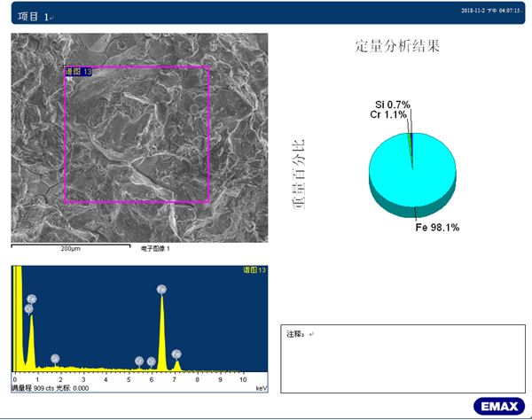Click the Si 0.7% pie label
532x420 pixels.
[x=393, y=105]
